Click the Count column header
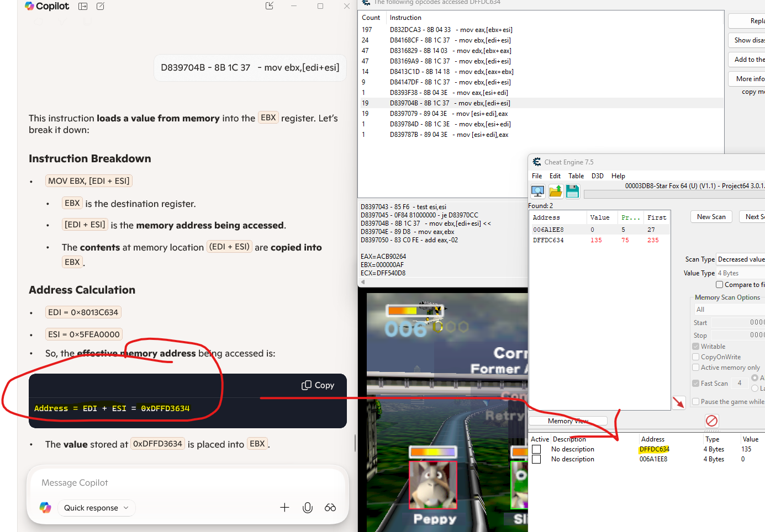This screenshot has height=532, width=765. click(x=372, y=18)
